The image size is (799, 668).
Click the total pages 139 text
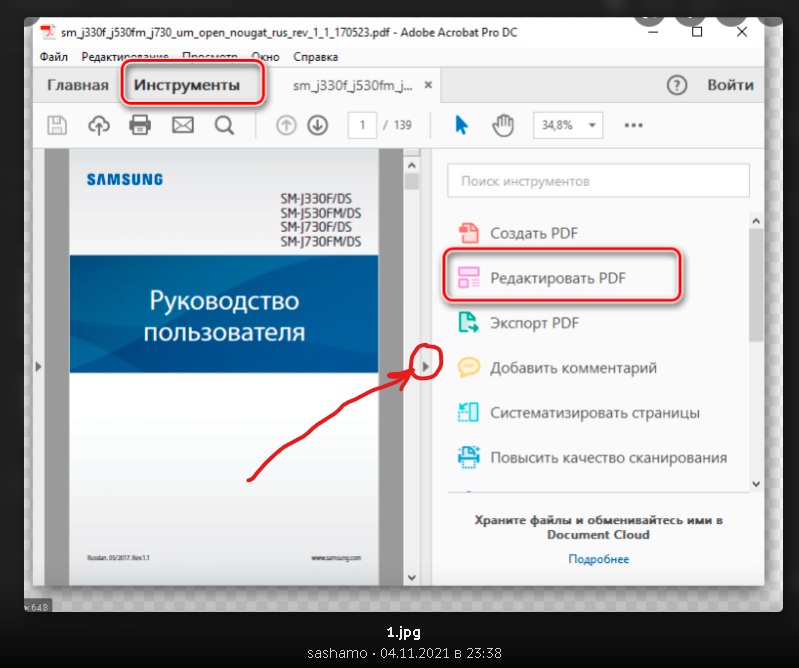click(403, 125)
